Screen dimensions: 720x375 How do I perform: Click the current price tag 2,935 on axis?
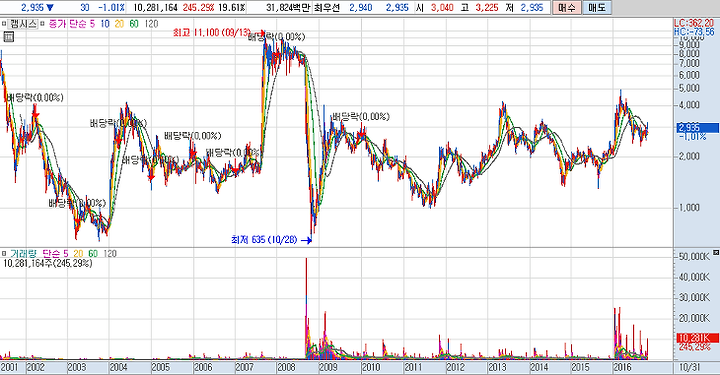[698, 128]
